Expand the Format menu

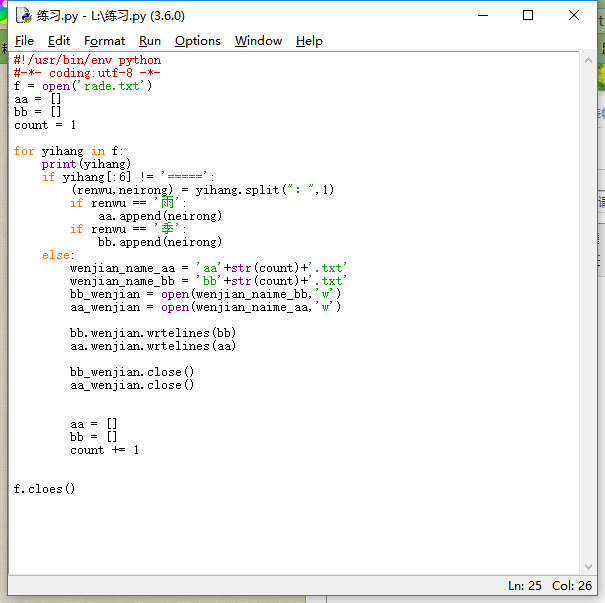[104, 41]
